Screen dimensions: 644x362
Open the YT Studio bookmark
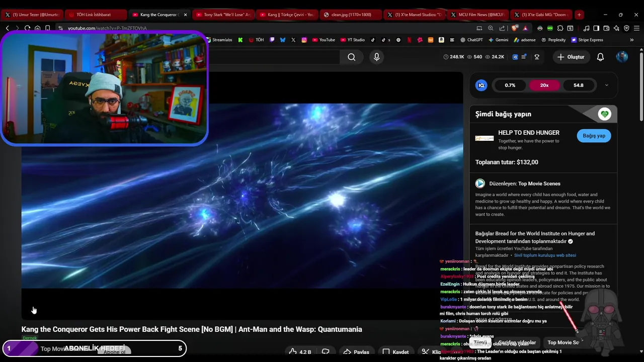353,40
